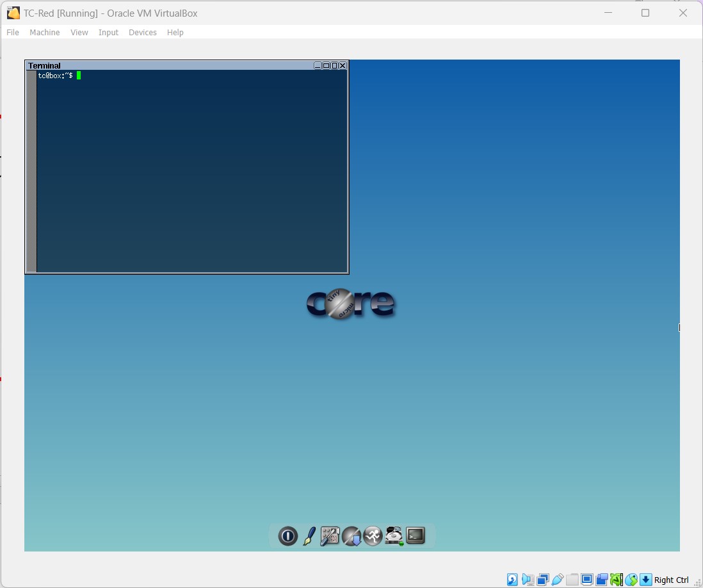Open the Run dialog via running-man dock icon
The image size is (703, 588).
pyautogui.click(x=373, y=537)
